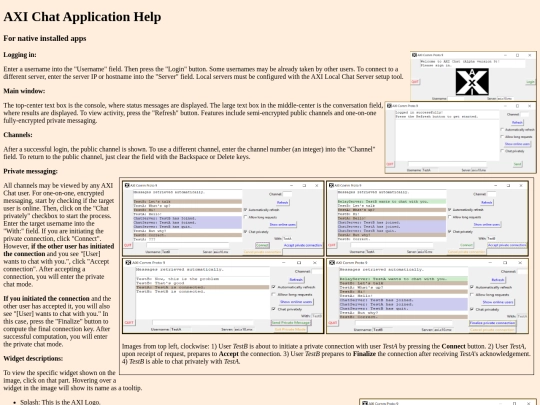Click the highlighted Connect button in TestB's window

coord(262,245)
